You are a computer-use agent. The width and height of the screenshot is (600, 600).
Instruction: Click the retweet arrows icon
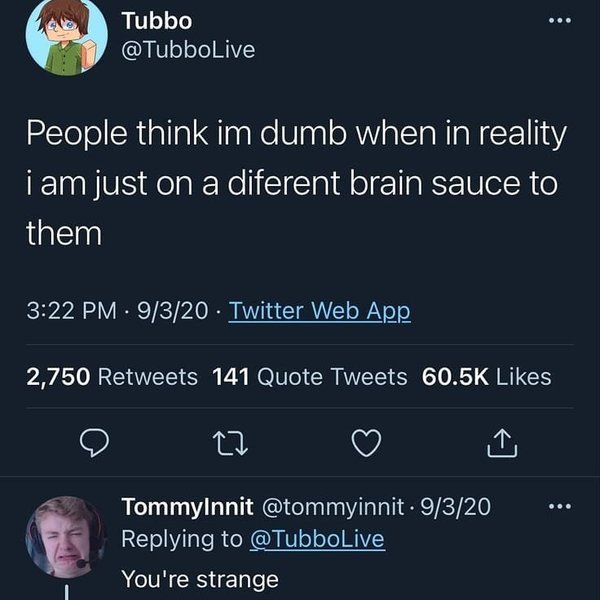(x=229, y=441)
